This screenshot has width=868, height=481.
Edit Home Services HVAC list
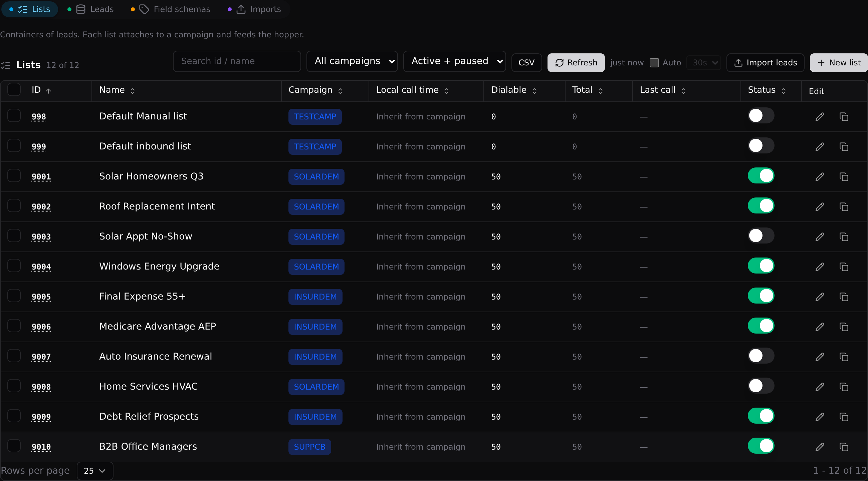click(x=820, y=387)
